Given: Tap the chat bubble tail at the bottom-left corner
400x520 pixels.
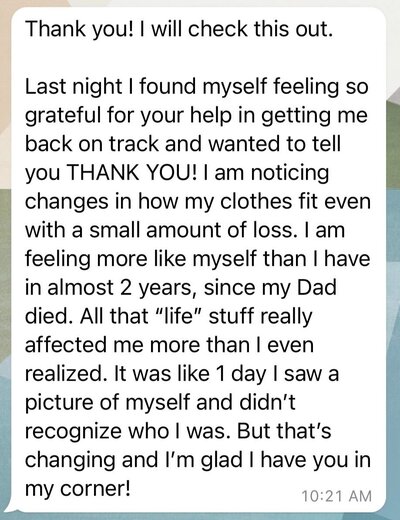Looking at the screenshot, I should pos(13,508).
